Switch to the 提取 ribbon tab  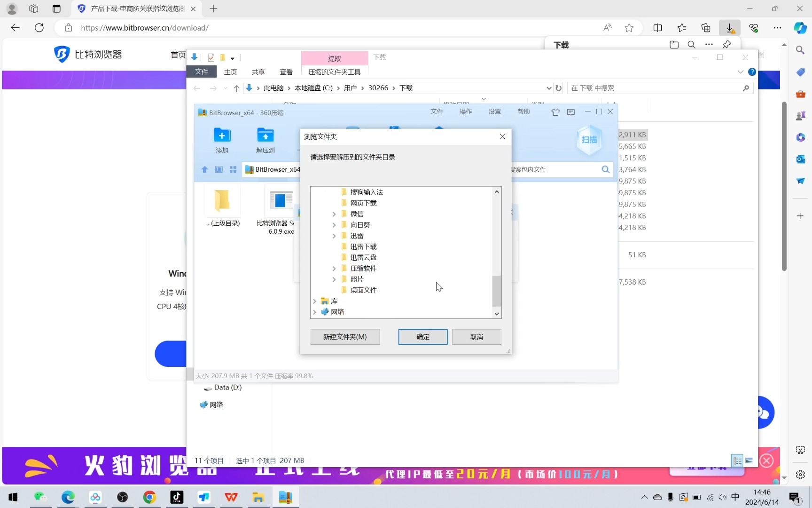click(334, 58)
